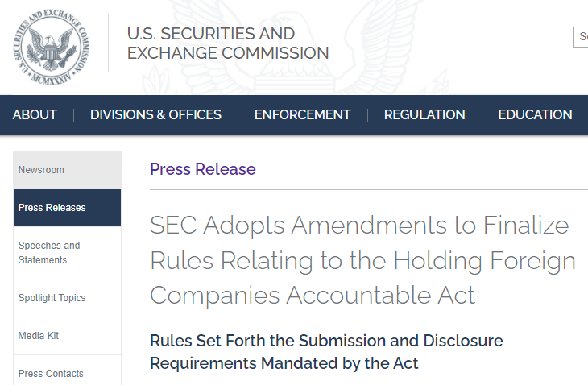Screen dimensions: 588x385
Task: Open the Speeches and Statements sidebar link
Action: point(67,253)
